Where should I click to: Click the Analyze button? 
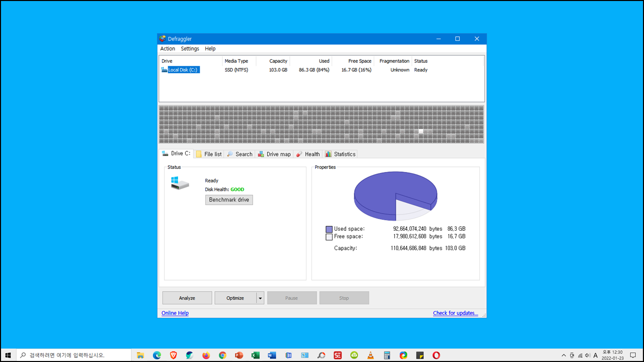187,298
